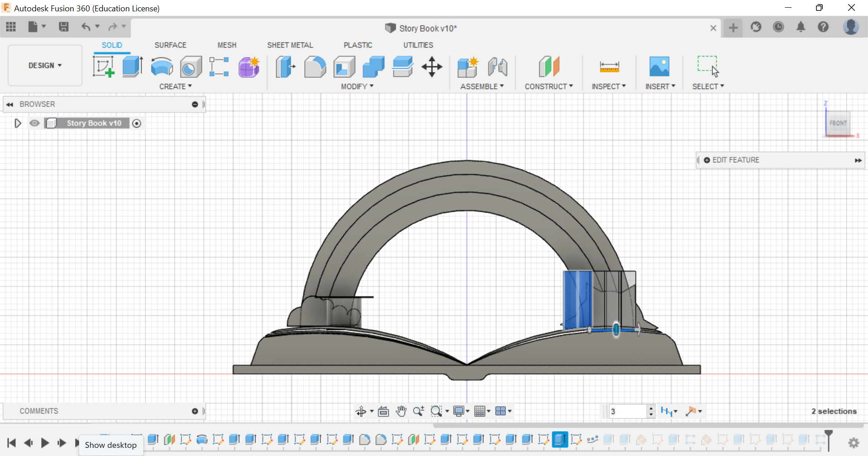The image size is (868, 456).
Task: Activate Story Book v10 component radio button
Action: [x=137, y=123]
